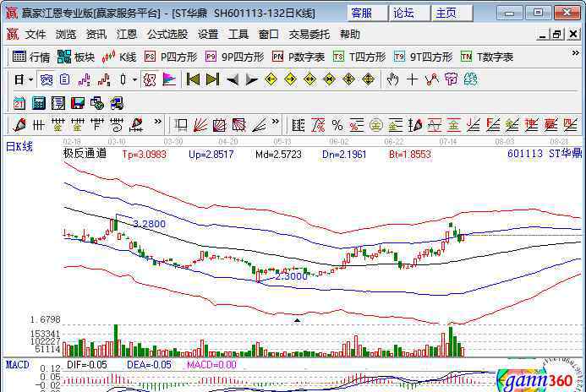Click the 极反通道 indicator name
This screenshot has height=392, width=586.
pyautogui.click(x=85, y=154)
